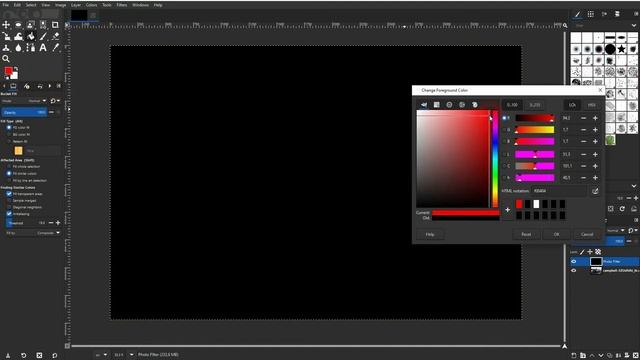Select the Paths tool
The image size is (640, 360).
(x=31, y=48)
